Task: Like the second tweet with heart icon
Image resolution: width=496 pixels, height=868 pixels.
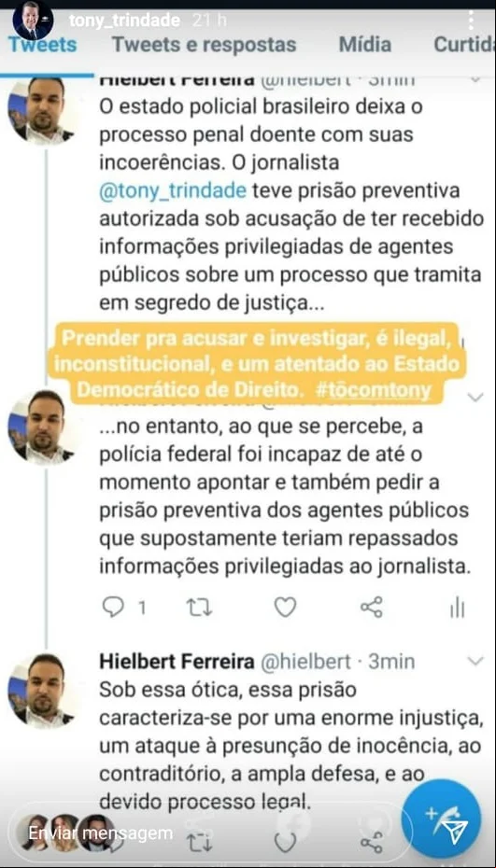Action: (x=286, y=608)
